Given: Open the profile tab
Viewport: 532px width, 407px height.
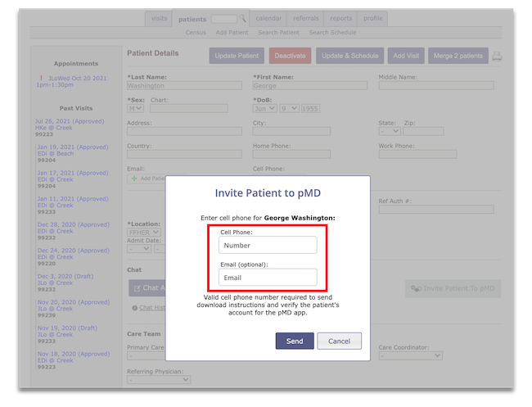Looking at the screenshot, I should coord(373,18).
